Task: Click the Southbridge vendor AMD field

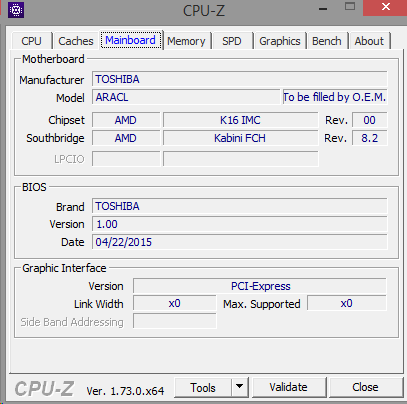Action: click(126, 138)
